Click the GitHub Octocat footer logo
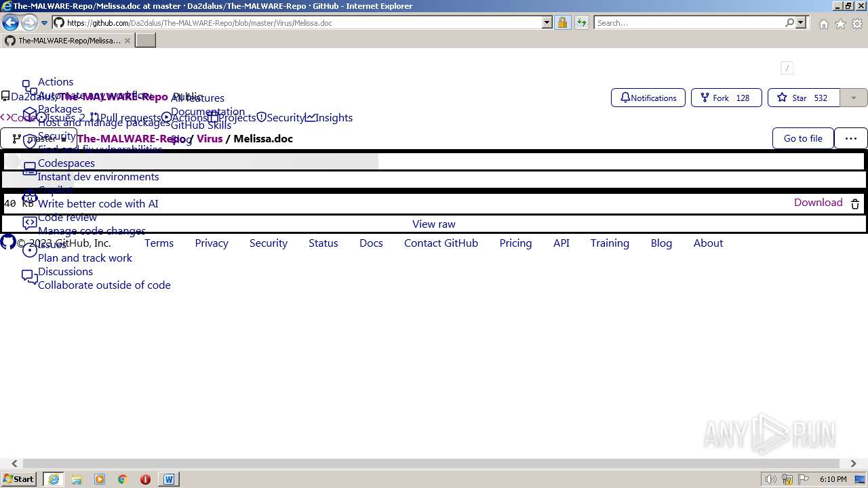Screen dimensions: 868x488 click(7, 242)
